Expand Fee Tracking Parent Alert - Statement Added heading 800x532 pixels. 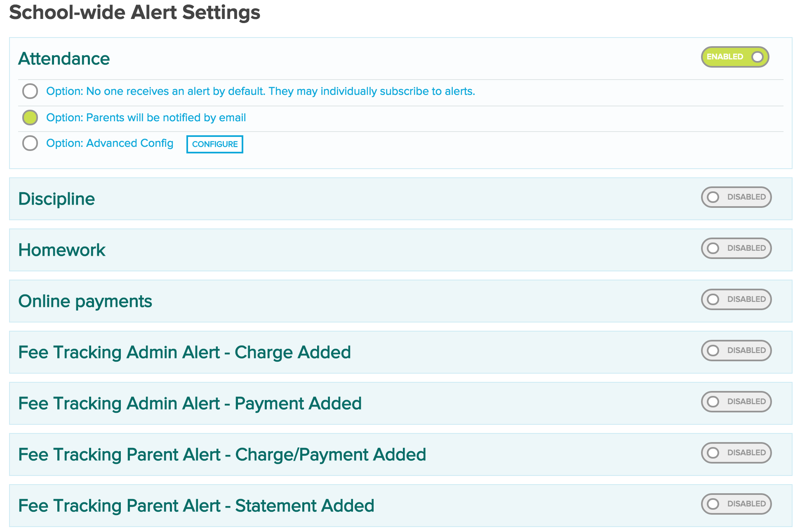click(x=196, y=506)
